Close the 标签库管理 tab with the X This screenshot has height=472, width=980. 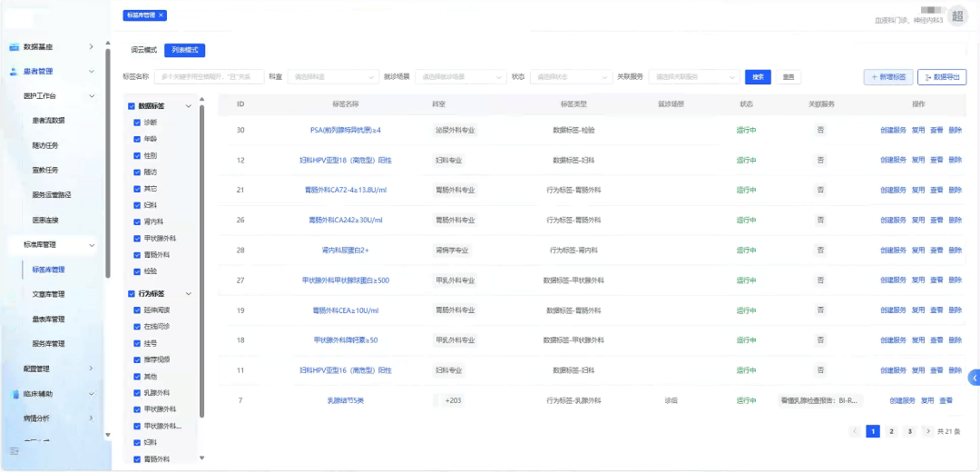[x=162, y=15]
